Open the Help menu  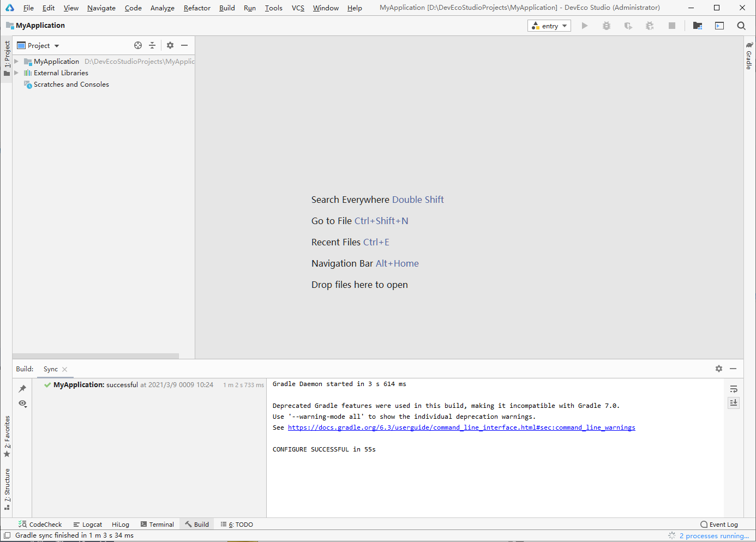click(x=355, y=8)
